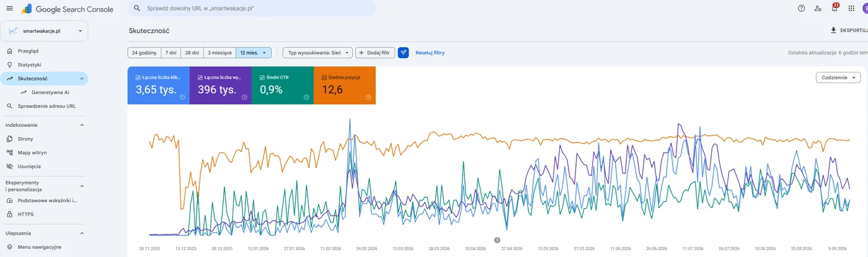The height and width of the screenshot is (257, 868).
Task: Click the Generatywna AI trend icon
Action: click(x=24, y=92)
